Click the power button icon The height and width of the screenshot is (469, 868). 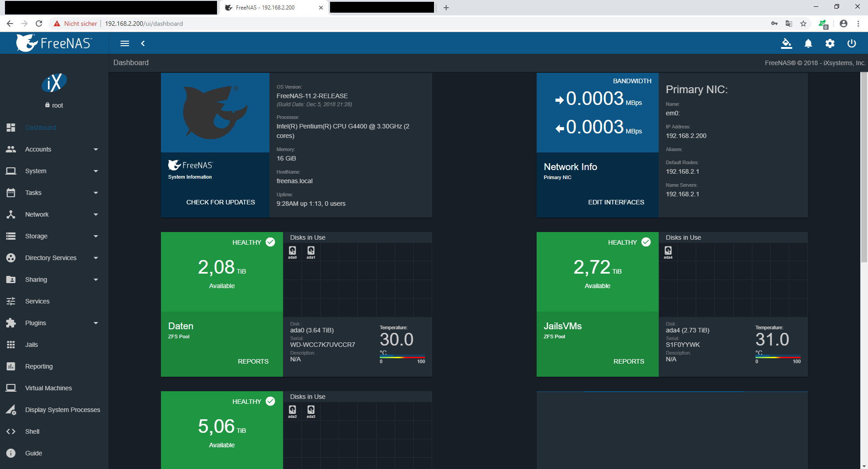click(x=852, y=43)
